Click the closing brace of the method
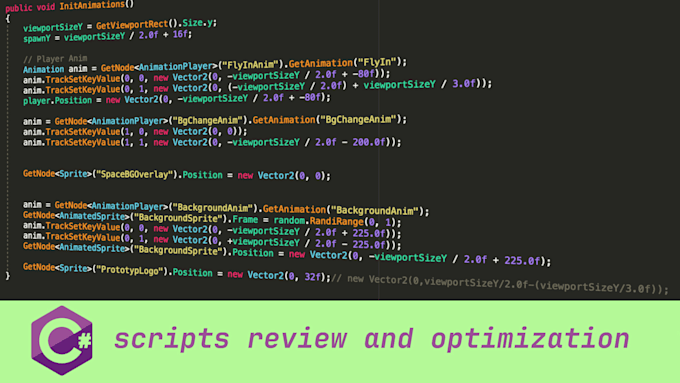 coord(7,276)
